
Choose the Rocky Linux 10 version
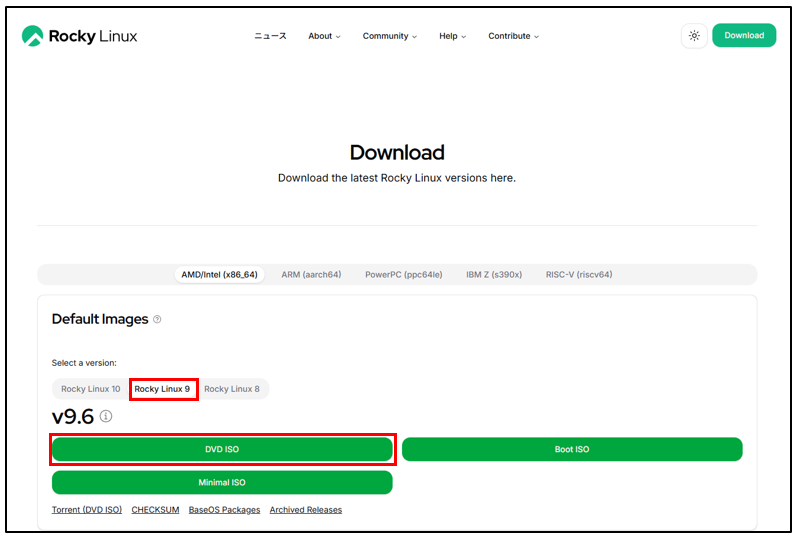(x=91, y=389)
